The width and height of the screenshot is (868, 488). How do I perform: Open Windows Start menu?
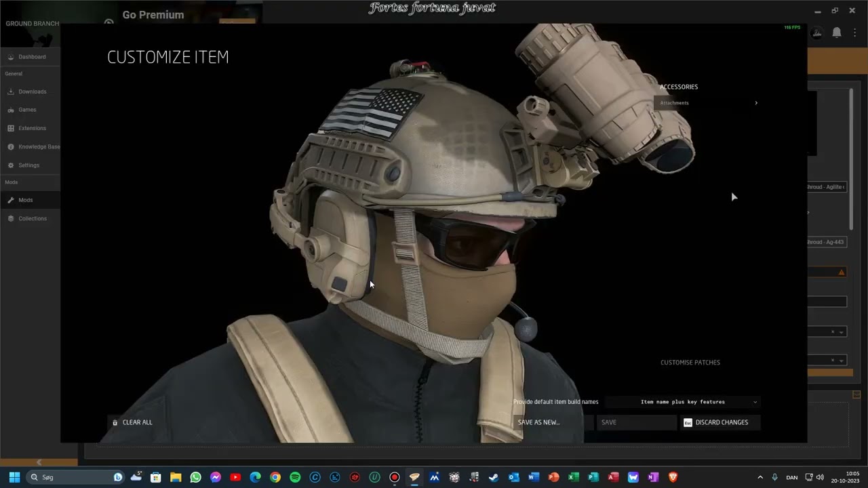point(14,477)
